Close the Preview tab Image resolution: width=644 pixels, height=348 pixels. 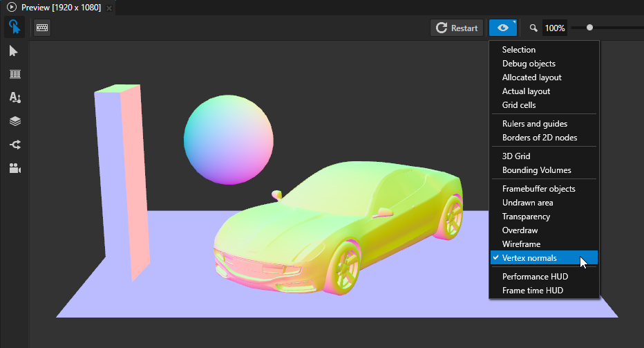tap(109, 8)
